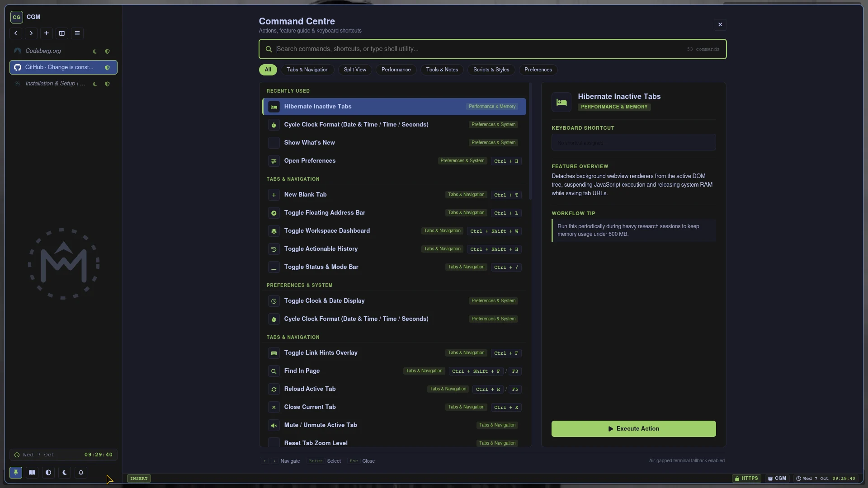Go forward with the right chevron button

(31, 33)
